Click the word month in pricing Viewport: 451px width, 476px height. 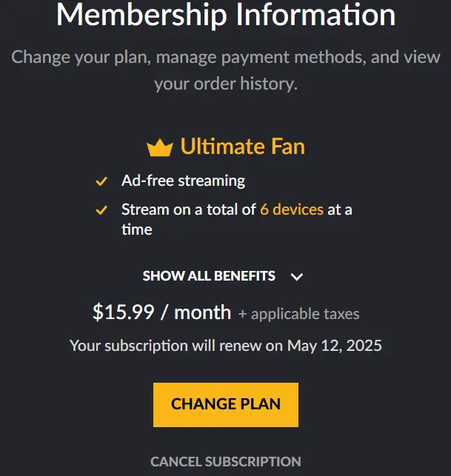pyautogui.click(x=203, y=312)
